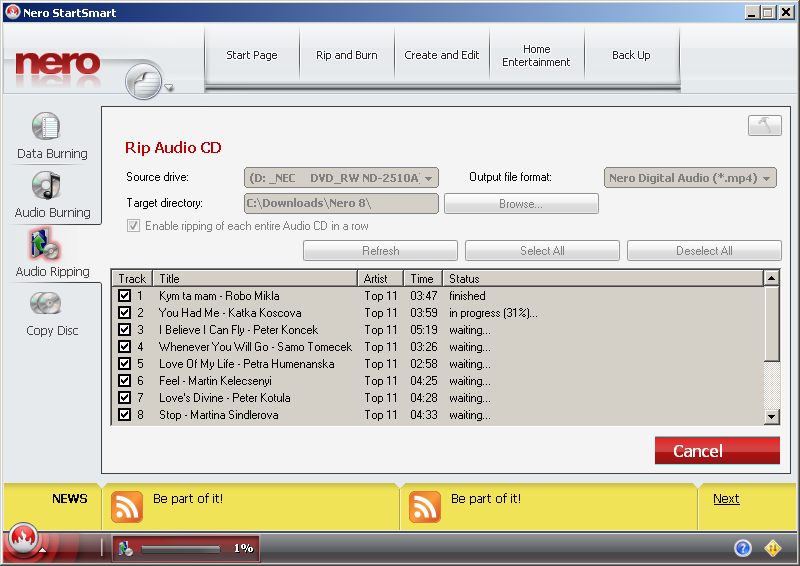Viewport: 800px width, 566px height.
Task: Switch to the Back Up tab
Action: [x=631, y=55]
